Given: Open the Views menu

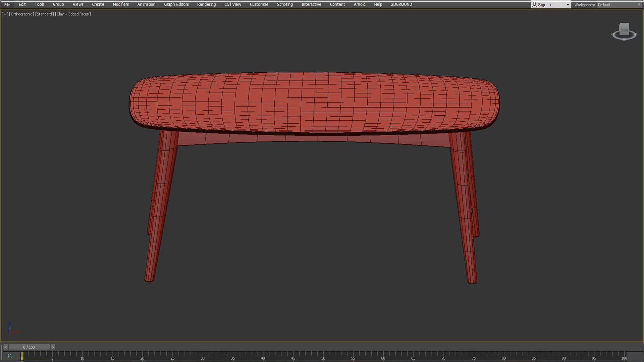Looking at the screenshot, I should [78, 4].
